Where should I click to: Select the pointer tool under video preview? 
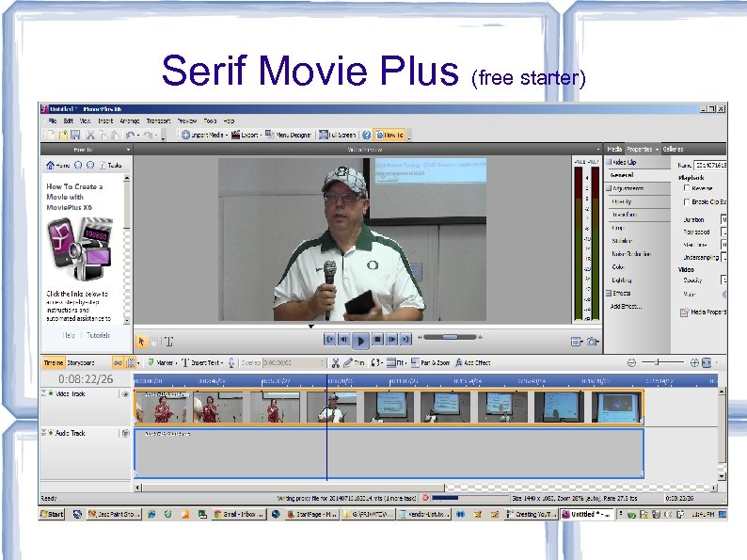(141, 342)
